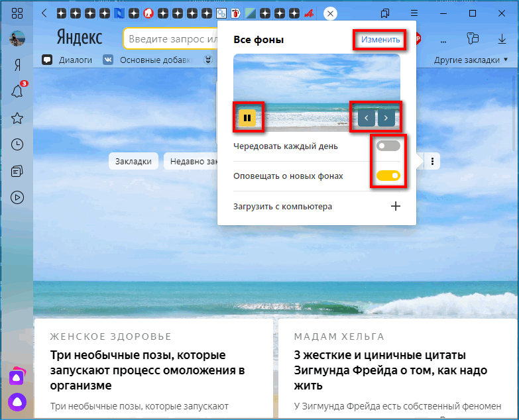Switch to the red 'A' icon tab
519x420 pixels.
point(308,13)
